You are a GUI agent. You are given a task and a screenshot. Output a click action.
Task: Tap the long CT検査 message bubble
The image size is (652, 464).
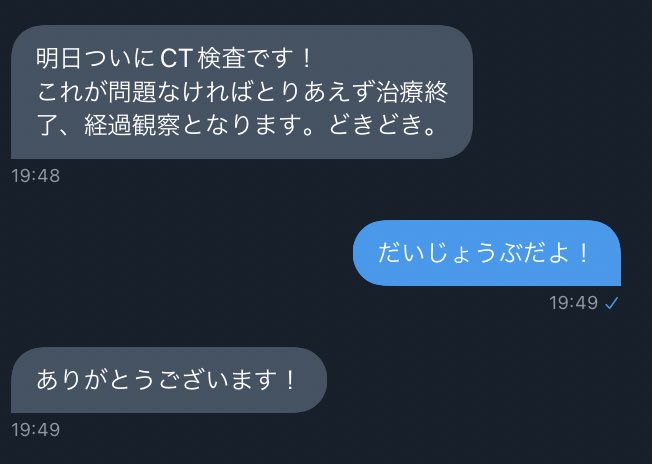(242, 92)
